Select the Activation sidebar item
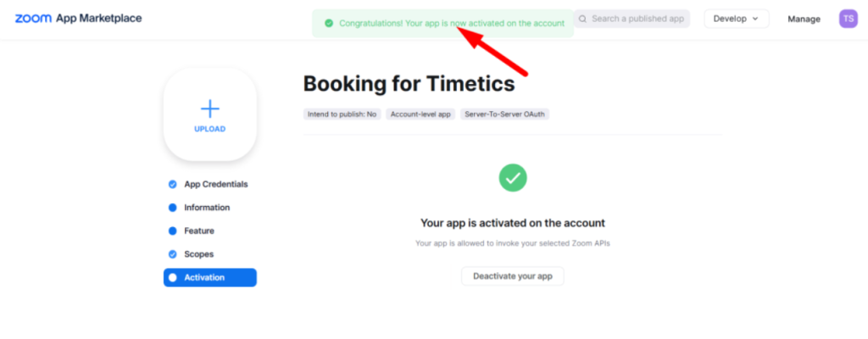Viewport: 868px width, 339px height. click(x=210, y=277)
